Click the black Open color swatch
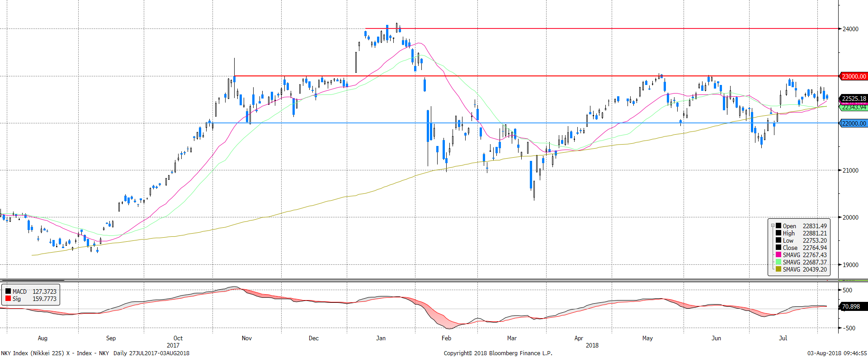 (x=778, y=226)
